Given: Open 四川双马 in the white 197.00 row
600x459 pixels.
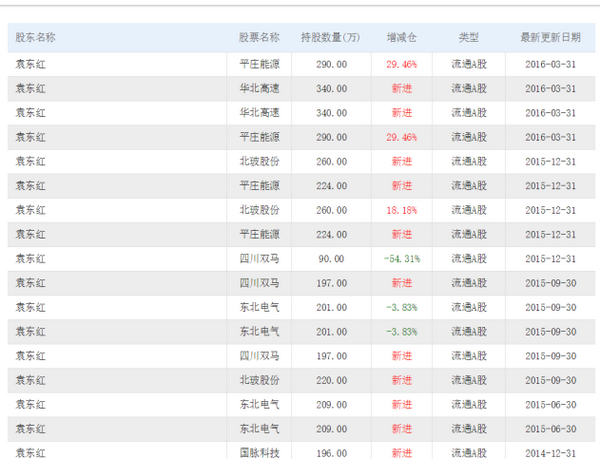Looking at the screenshot, I should click(x=259, y=356).
